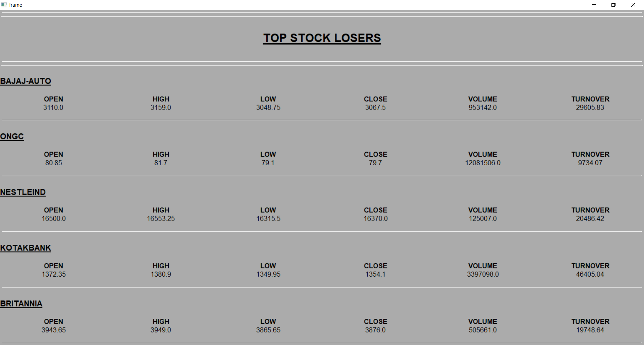The image size is (644, 345).
Task: Click the CLOSE header under KOTAKBANK
Action: click(375, 266)
